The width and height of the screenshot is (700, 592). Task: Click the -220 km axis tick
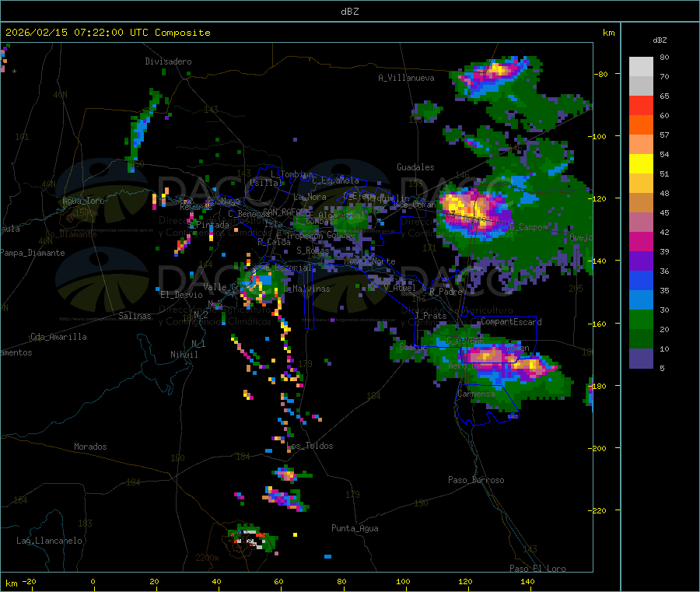pos(598,511)
